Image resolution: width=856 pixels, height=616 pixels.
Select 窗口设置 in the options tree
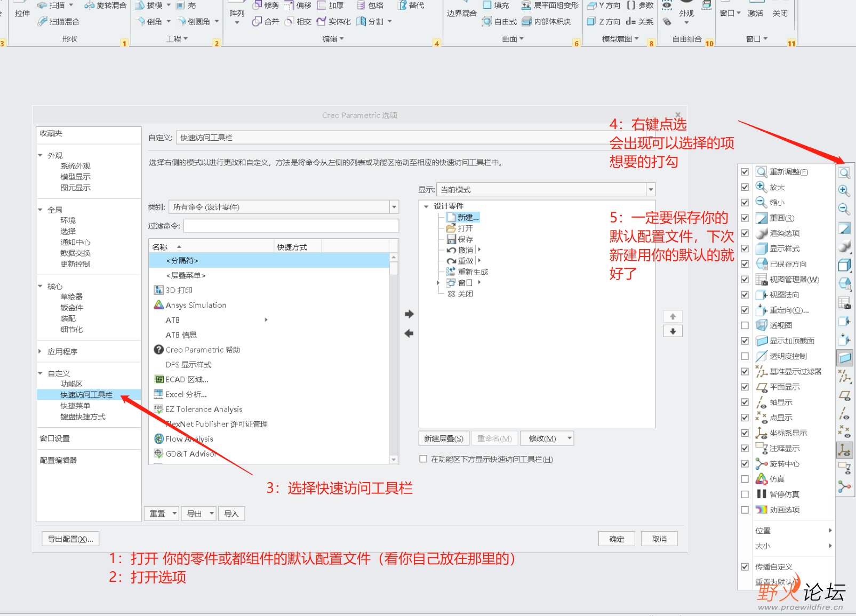point(54,438)
